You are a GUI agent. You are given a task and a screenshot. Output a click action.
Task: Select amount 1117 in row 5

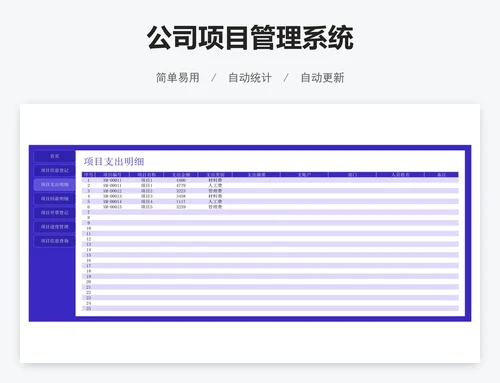point(181,201)
